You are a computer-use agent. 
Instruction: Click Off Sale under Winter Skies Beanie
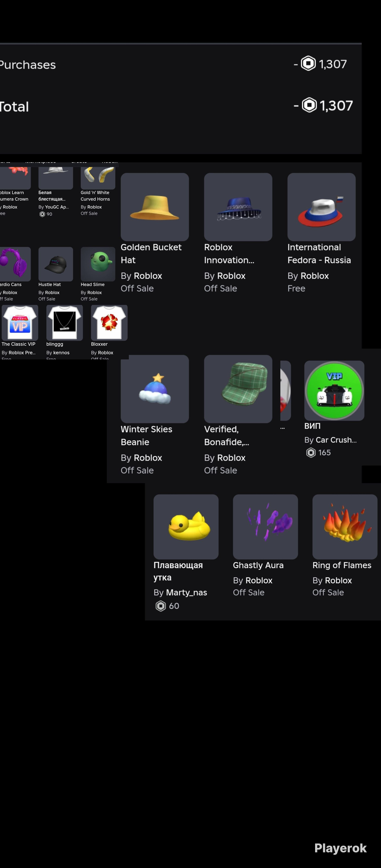[137, 471]
